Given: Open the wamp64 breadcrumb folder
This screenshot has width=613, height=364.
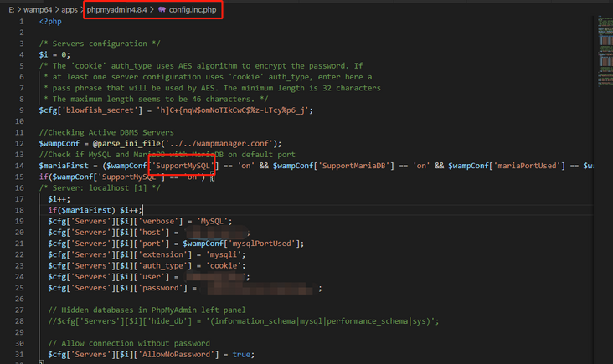Looking at the screenshot, I should [38, 10].
